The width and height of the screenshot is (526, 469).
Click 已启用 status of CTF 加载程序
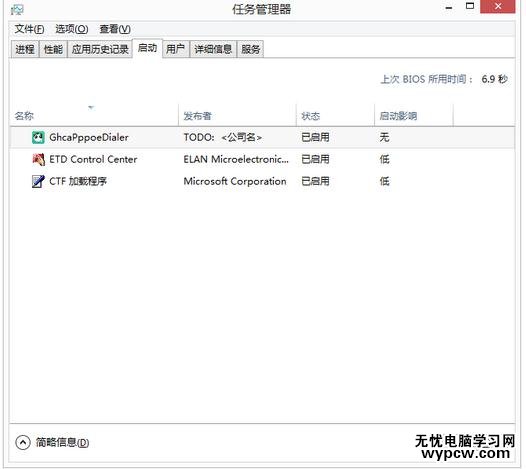click(x=315, y=181)
